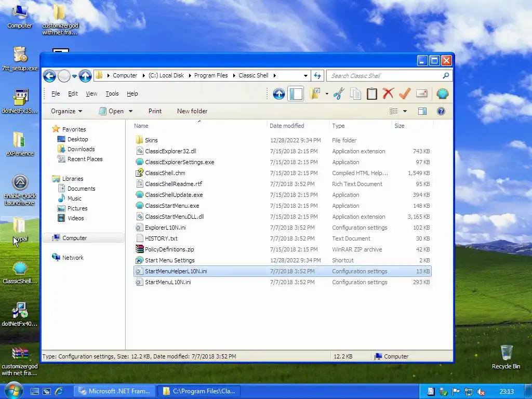Click the Folder Options toolbar icon
532x399 pixels.
(315, 94)
